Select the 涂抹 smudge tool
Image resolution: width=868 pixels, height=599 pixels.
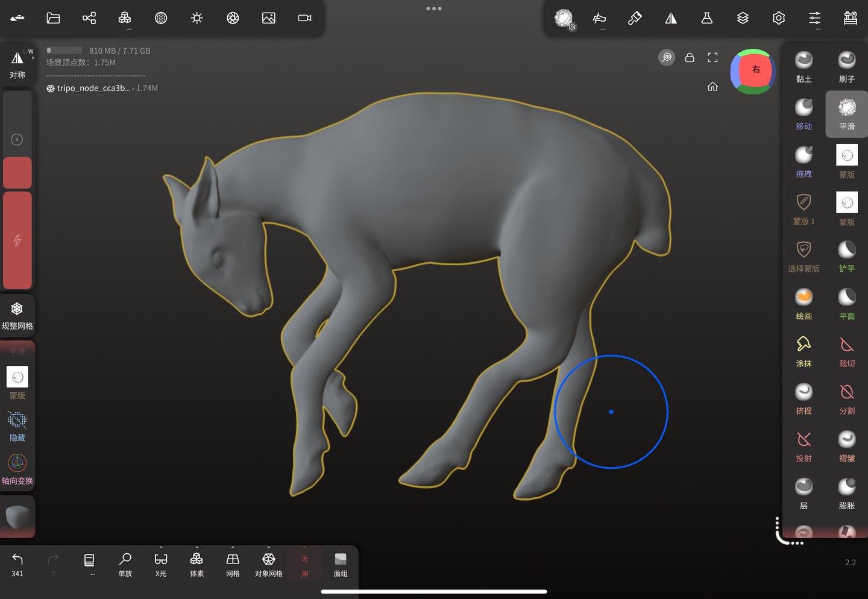point(804,351)
